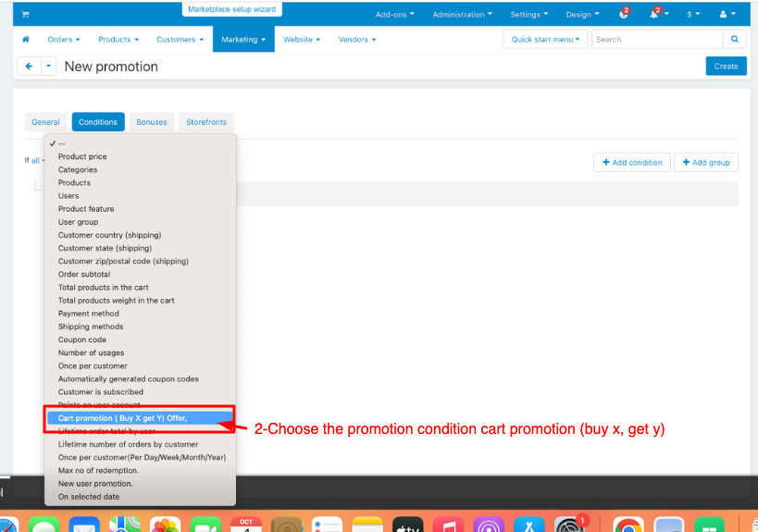Open Chrome from the dock
This screenshot has height=532, width=758.
628,526
